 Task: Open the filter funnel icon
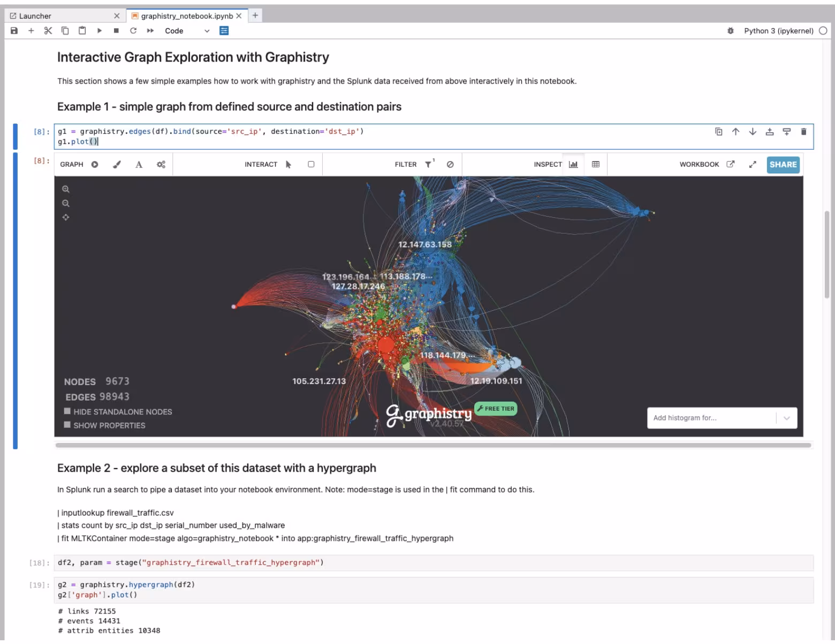coord(428,165)
